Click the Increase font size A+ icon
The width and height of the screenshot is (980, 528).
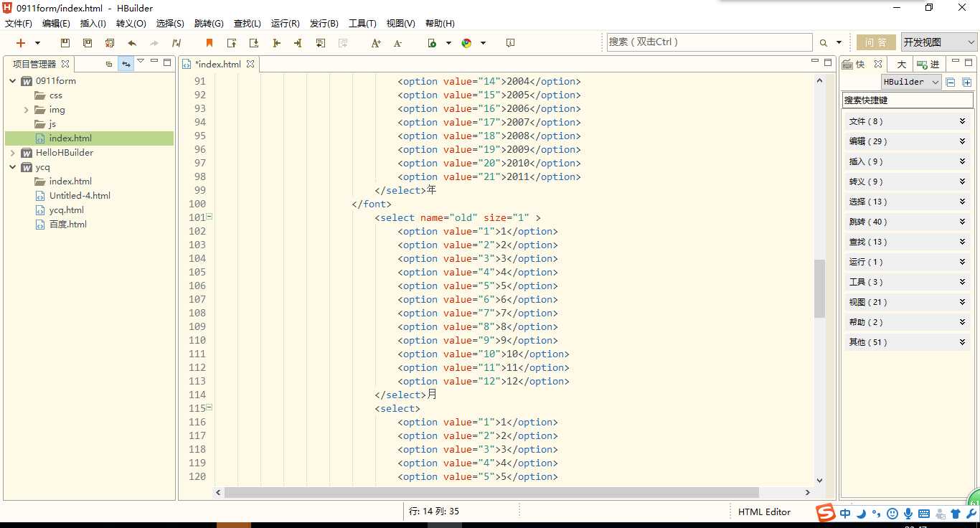pos(376,43)
